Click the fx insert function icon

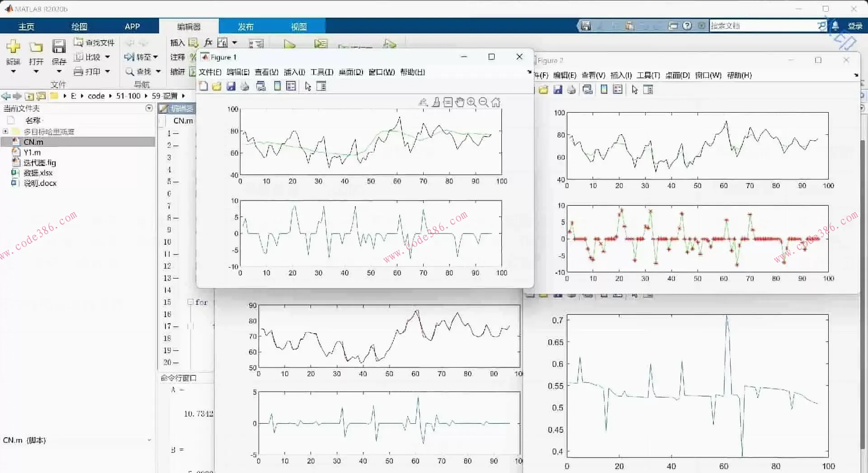point(208,43)
